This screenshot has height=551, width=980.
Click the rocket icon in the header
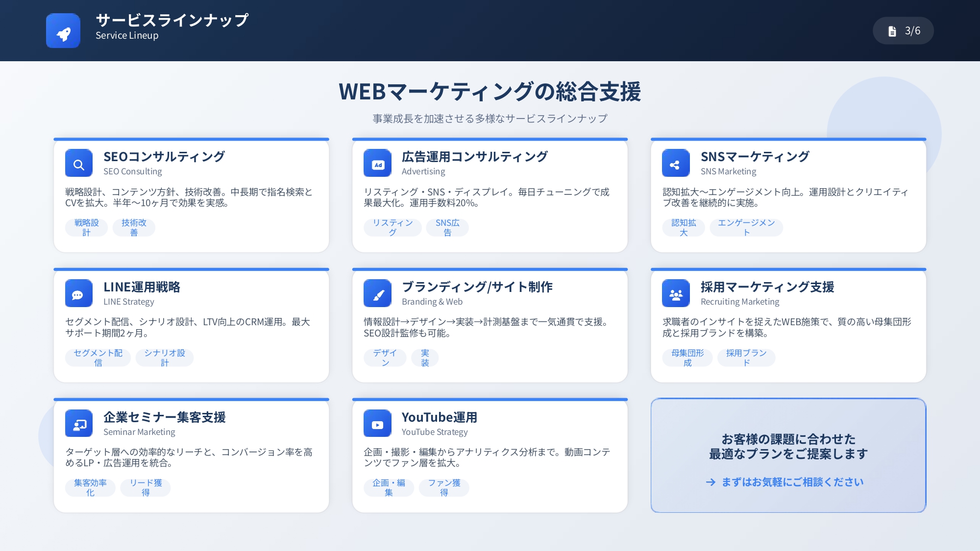[63, 30]
